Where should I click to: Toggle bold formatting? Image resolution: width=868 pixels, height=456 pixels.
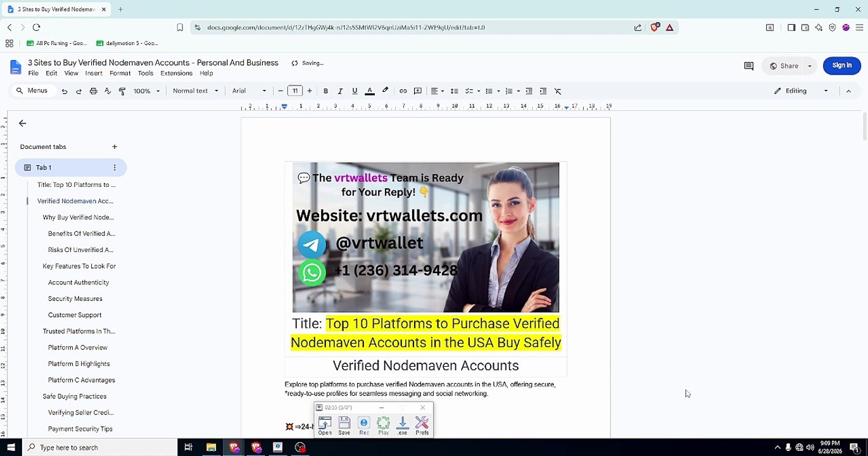pos(325,91)
